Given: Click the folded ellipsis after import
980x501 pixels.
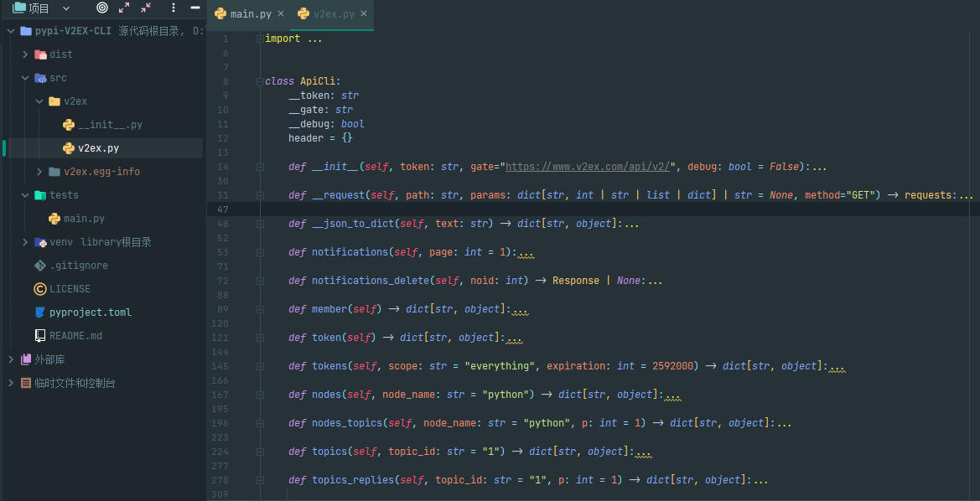Looking at the screenshot, I should 315,39.
